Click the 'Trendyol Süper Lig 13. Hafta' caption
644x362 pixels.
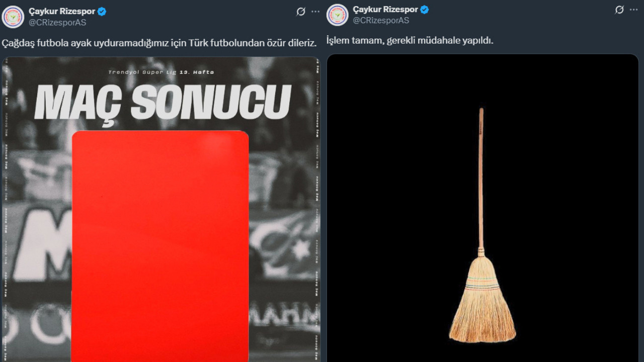pyautogui.click(x=161, y=72)
